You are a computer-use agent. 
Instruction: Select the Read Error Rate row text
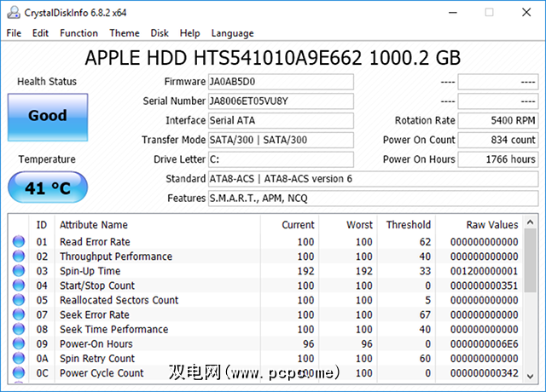pos(95,242)
